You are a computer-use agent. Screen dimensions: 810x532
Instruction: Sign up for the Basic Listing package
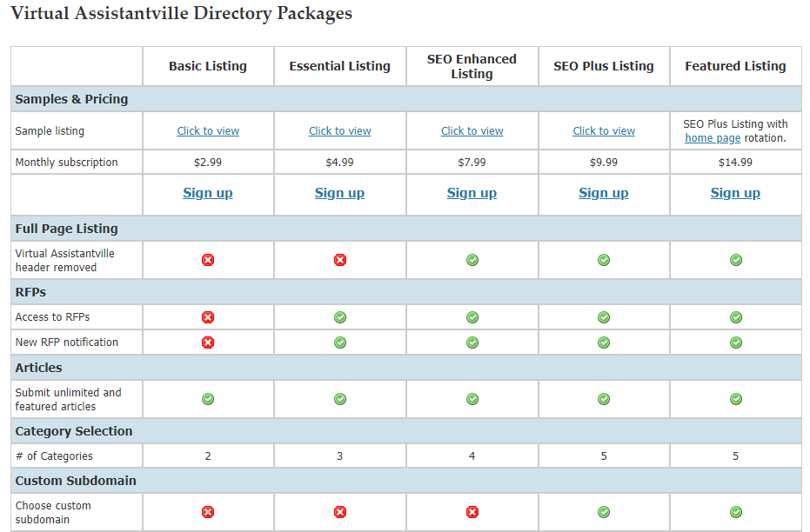208,193
